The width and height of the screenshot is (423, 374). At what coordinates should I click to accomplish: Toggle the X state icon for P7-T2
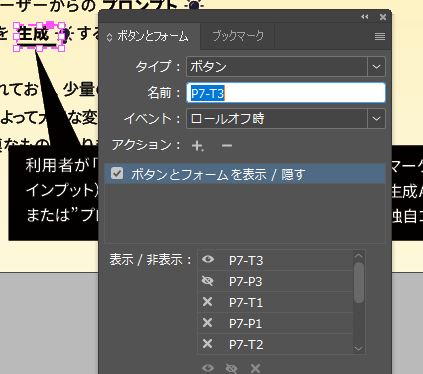207,344
